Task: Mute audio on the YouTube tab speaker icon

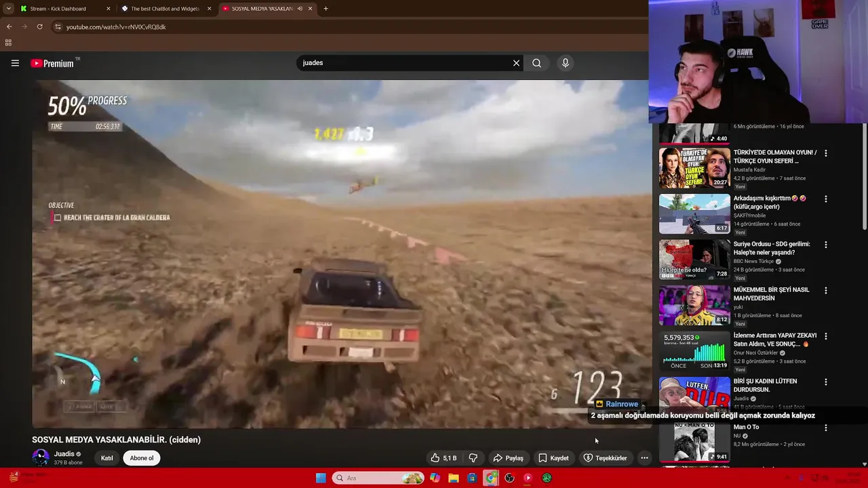Action: click(x=300, y=9)
